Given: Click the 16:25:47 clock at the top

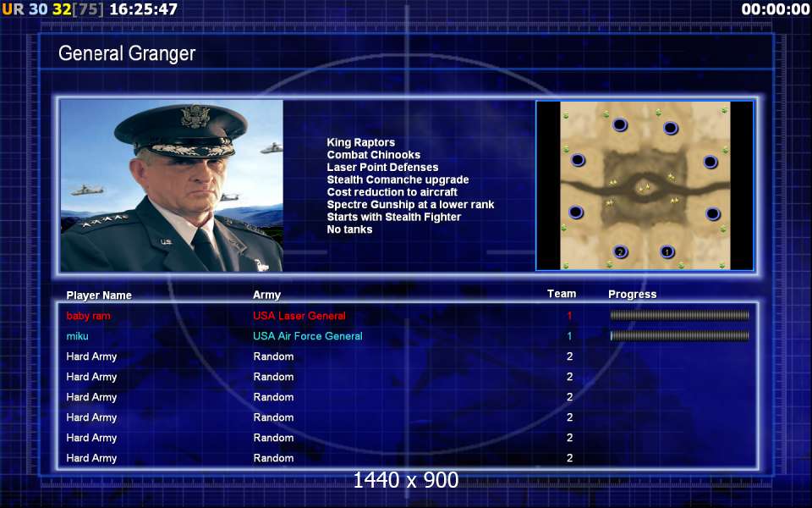Looking at the screenshot, I should tap(144, 9).
